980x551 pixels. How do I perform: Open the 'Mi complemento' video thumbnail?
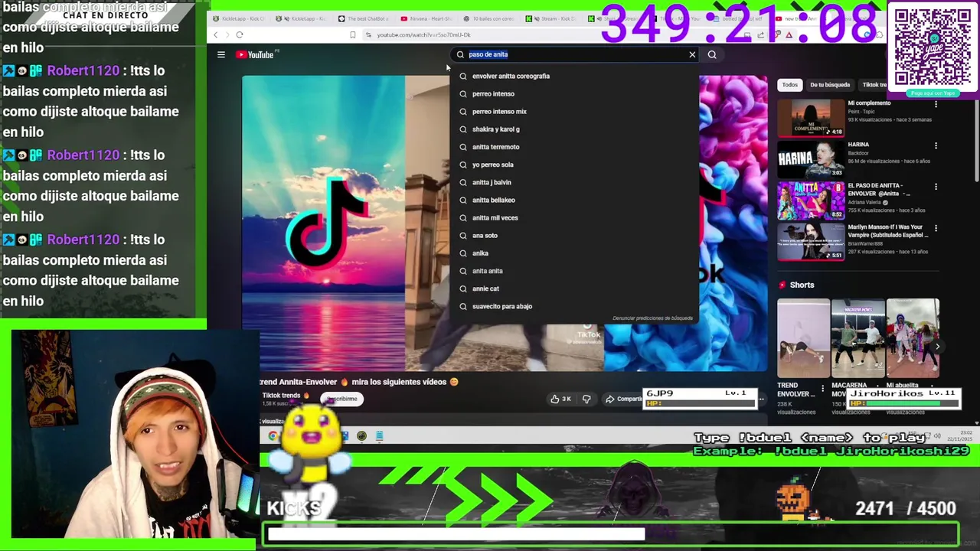[811, 118]
